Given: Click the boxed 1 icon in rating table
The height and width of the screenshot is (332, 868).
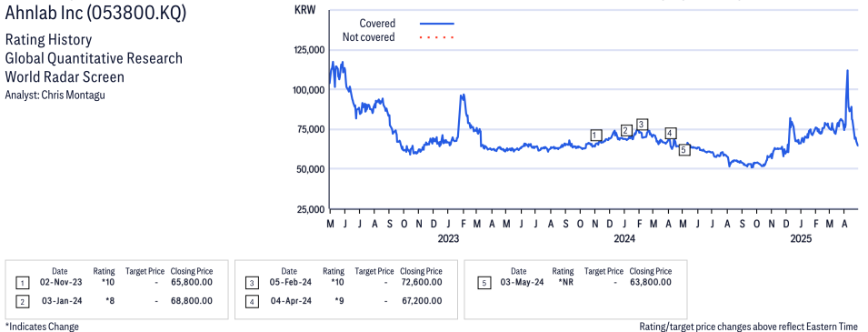Looking at the screenshot, I should point(22,283).
